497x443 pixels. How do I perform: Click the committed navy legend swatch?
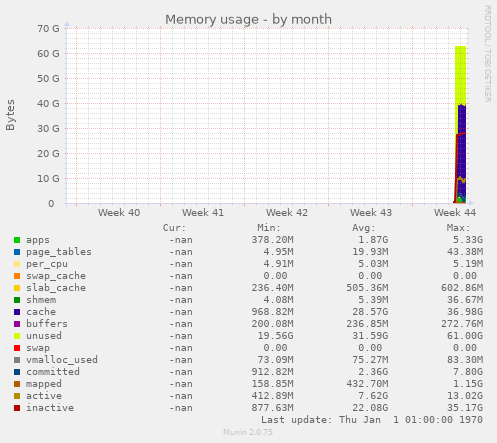click(x=17, y=372)
